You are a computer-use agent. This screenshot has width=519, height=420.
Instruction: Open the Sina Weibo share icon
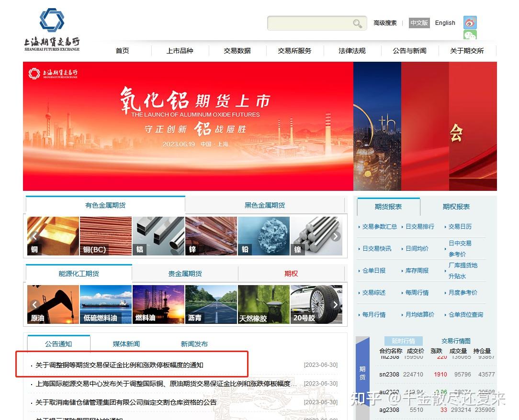(470, 22)
